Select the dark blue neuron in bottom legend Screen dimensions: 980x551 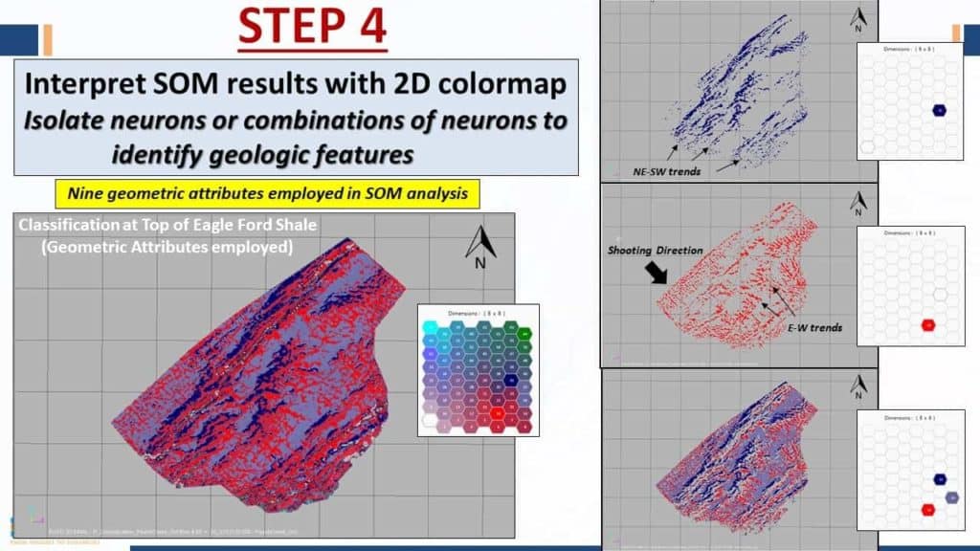coord(940,479)
